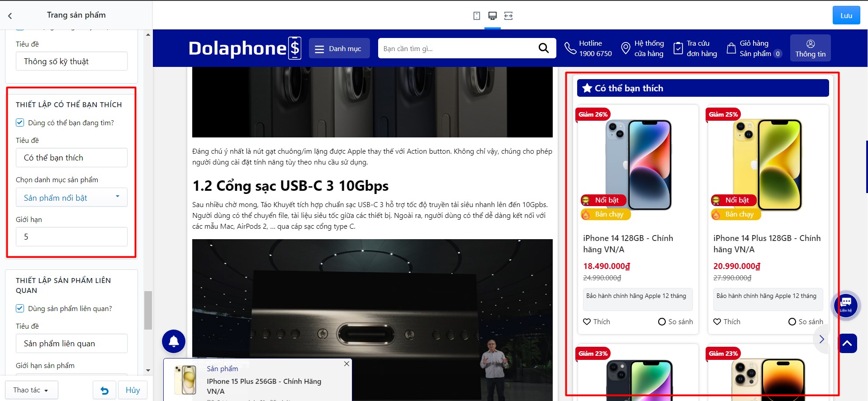Click 'Nổi bật' badge on iPhone 14 128GB

pos(603,200)
